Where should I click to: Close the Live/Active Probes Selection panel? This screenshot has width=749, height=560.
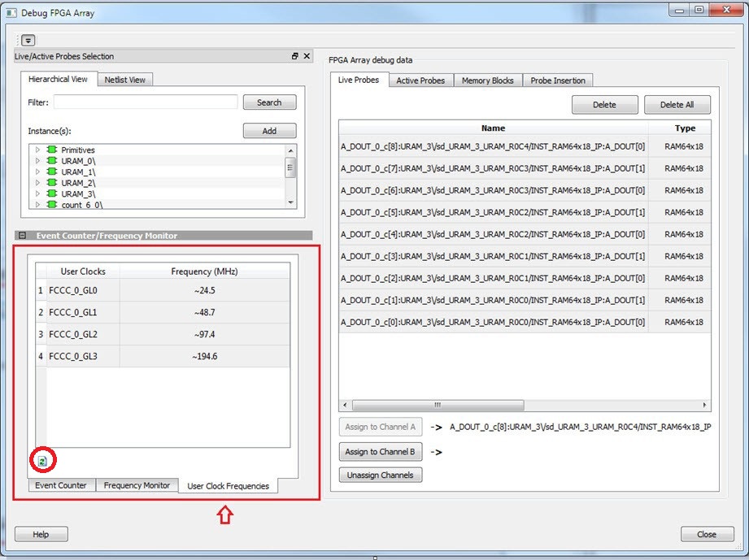click(x=307, y=56)
